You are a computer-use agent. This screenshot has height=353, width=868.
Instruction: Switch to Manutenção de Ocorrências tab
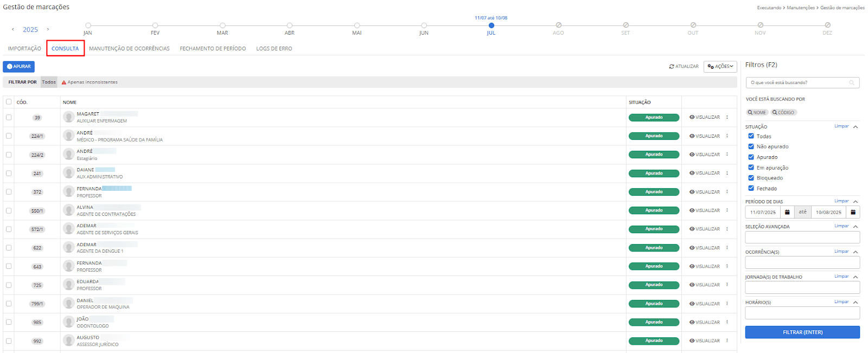129,49
